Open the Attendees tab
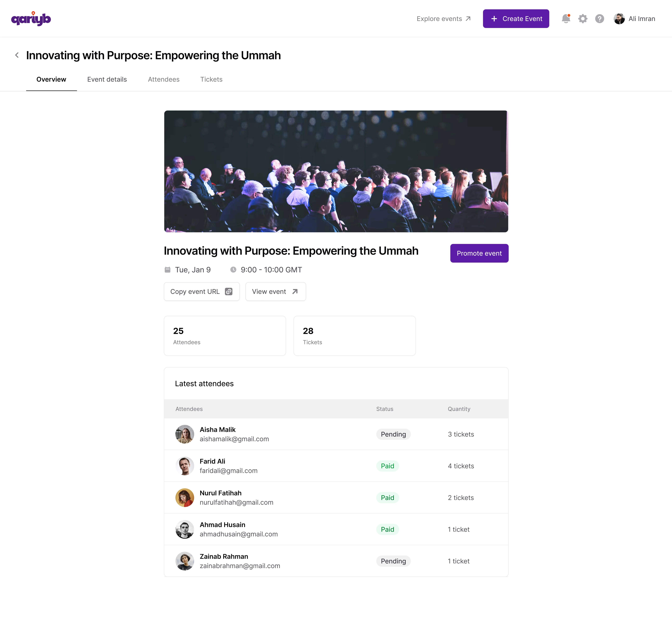This screenshot has width=672, height=618. tap(164, 79)
